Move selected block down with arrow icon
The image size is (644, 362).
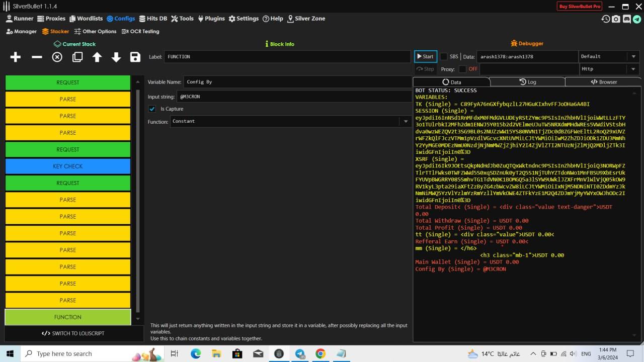coord(116,57)
